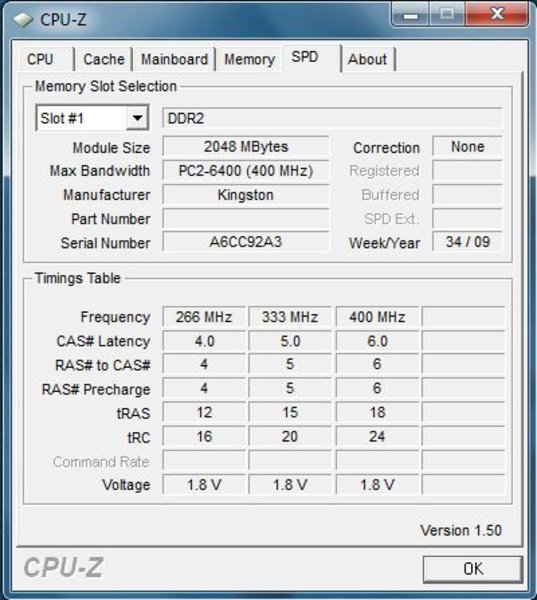Open the About tab
This screenshot has height=600, width=537.
point(367,59)
